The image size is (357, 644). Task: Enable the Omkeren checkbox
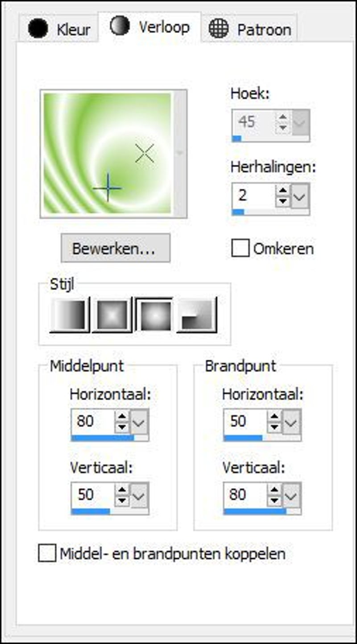coord(240,248)
